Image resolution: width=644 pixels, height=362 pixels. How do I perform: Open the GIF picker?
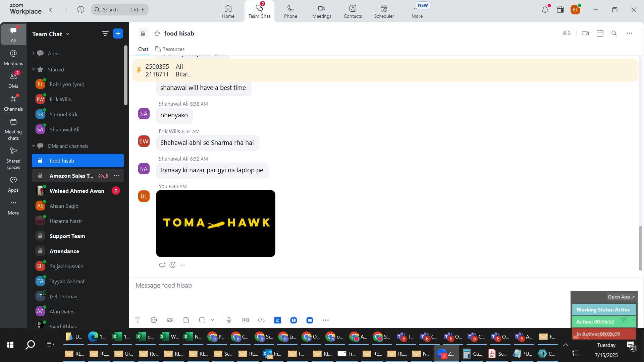coord(170,320)
